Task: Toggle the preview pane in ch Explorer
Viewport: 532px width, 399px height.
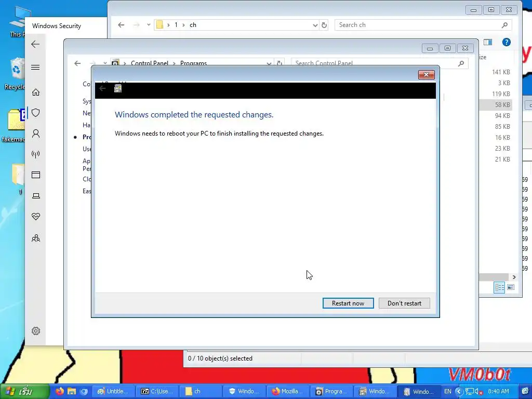Action: point(488,42)
